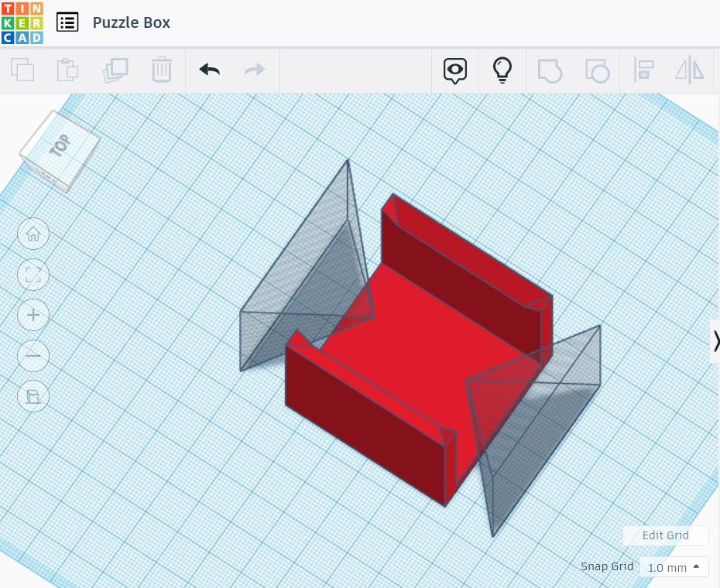Open the Notes tool eye icon
The image size is (720, 588).
(x=455, y=70)
